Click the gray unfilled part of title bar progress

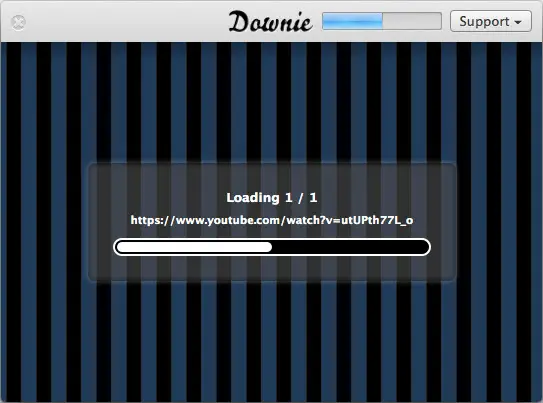412,21
